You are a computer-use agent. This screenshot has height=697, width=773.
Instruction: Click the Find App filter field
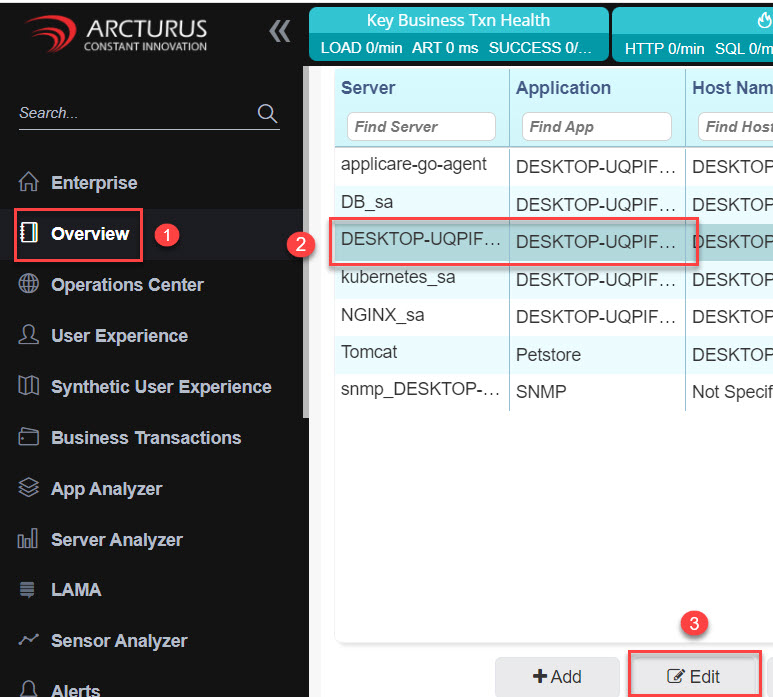(x=597, y=127)
